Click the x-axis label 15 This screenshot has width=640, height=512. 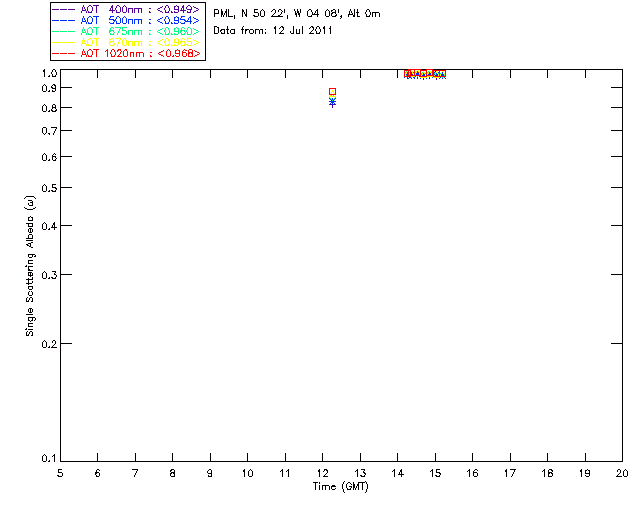pyautogui.click(x=435, y=473)
